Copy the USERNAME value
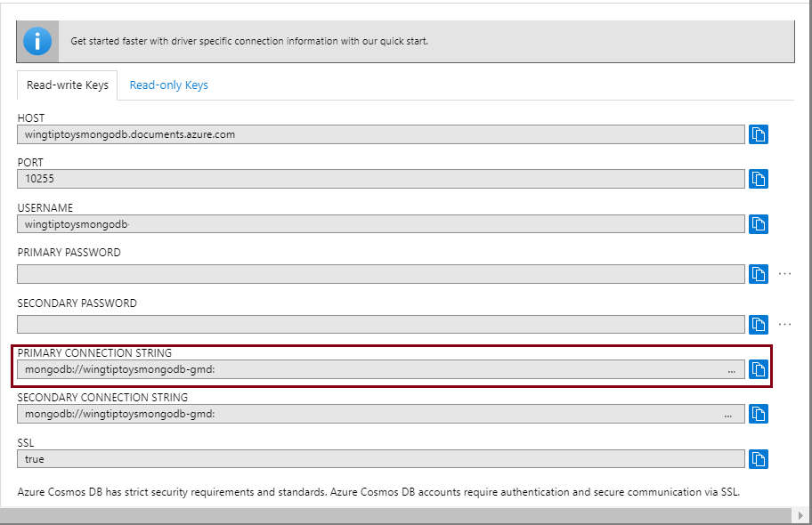 click(759, 223)
